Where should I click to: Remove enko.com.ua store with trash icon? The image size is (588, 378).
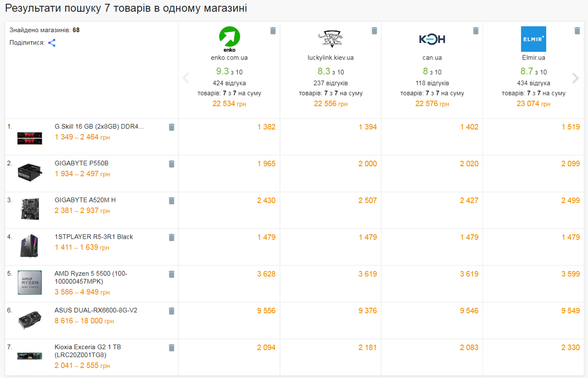pos(273,31)
